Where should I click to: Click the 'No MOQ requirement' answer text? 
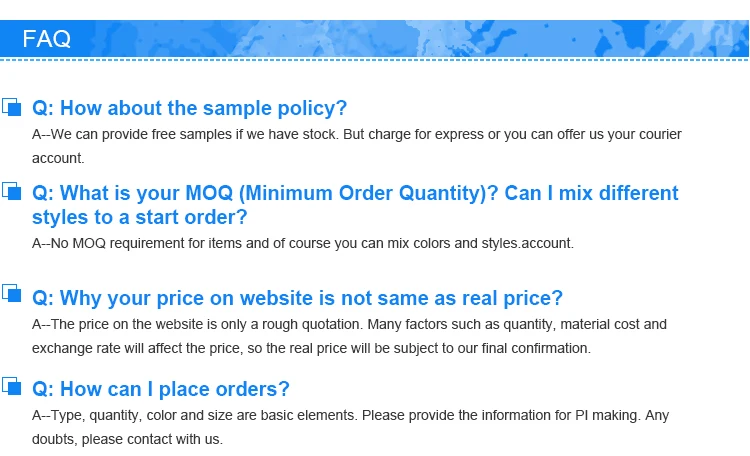303,243
